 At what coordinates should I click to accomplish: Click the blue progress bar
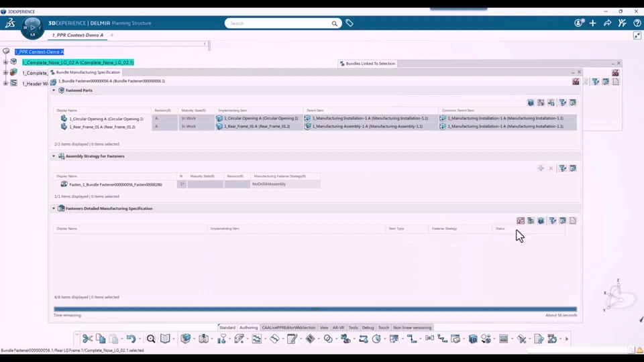[x=315, y=309]
